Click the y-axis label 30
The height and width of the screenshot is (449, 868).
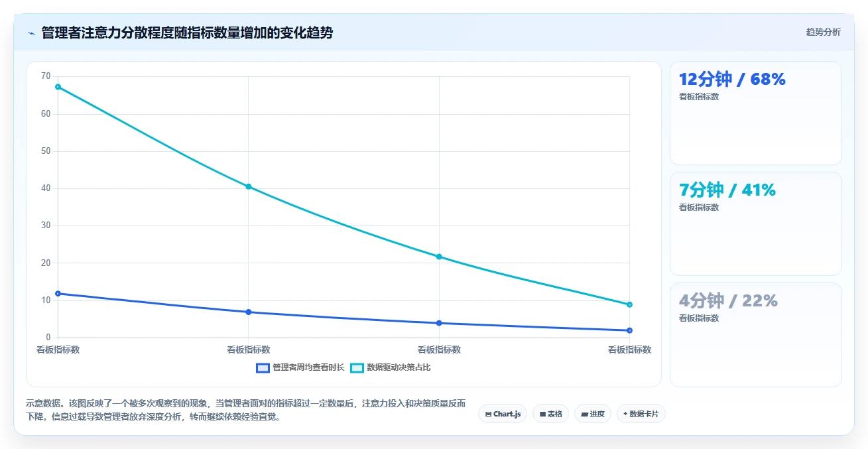46,225
